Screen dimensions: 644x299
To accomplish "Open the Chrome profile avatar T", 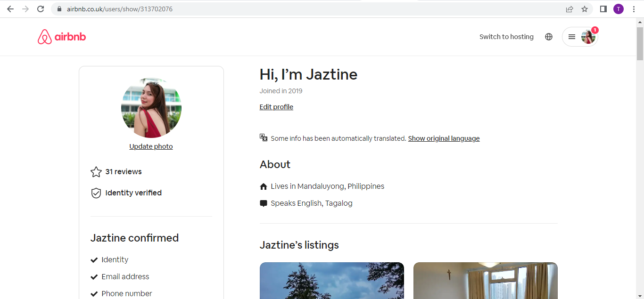I will pyautogui.click(x=619, y=9).
